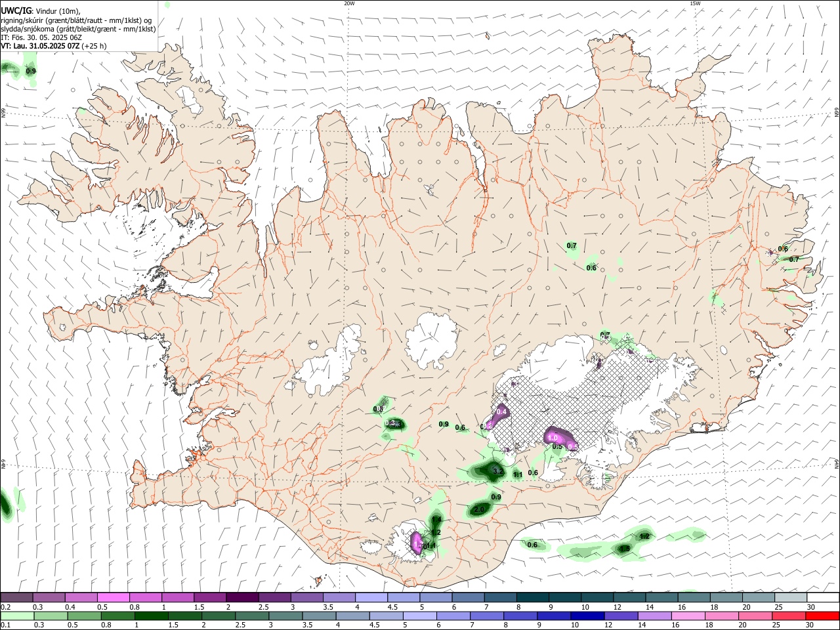
Task: Click the light periwinkle 4–4.5 snow legend swatch
Action: pyautogui.click(x=371, y=598)
